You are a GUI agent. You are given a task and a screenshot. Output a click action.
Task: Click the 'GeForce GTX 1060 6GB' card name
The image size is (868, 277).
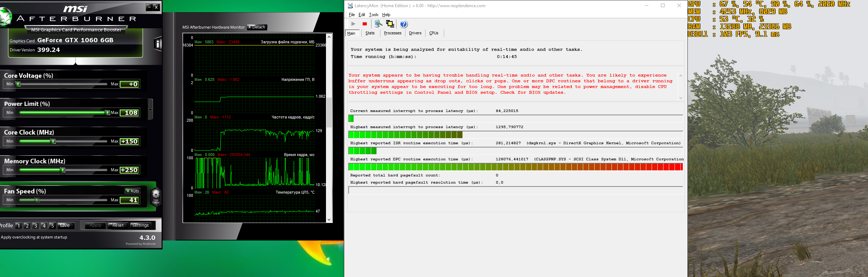75,40
